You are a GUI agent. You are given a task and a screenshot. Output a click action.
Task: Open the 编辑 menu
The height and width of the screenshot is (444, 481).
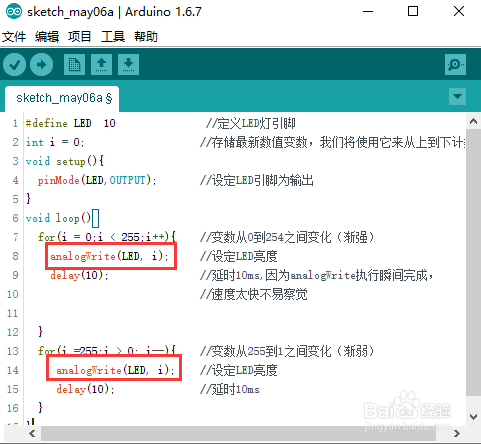[x=47, y=36]
